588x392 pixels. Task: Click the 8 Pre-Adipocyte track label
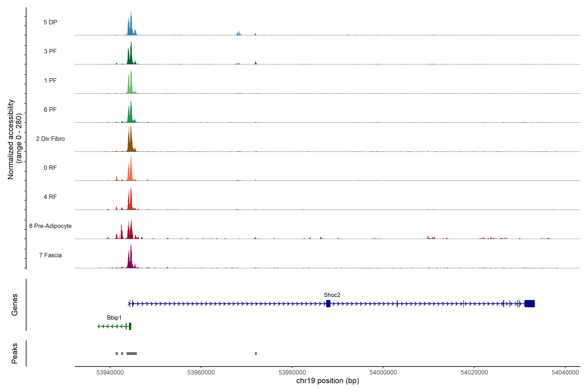pyautogui.click(x=50, y=226)
